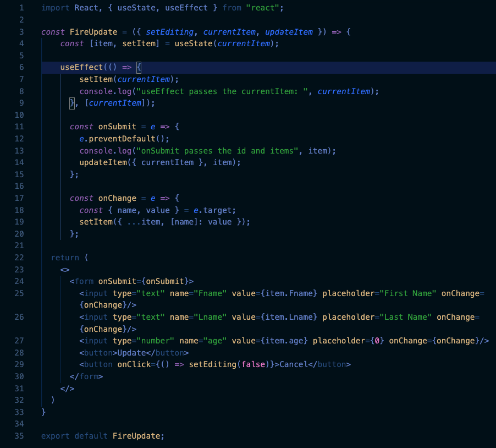Screen dimensions: 496x448
Task: Click the 'form' tag name on line 24
Action: (84, 281)
